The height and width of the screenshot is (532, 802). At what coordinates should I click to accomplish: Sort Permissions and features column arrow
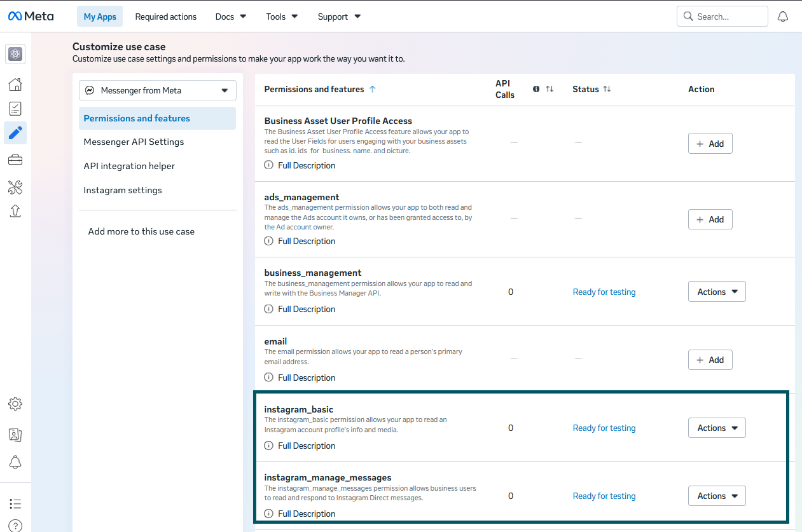373,89
